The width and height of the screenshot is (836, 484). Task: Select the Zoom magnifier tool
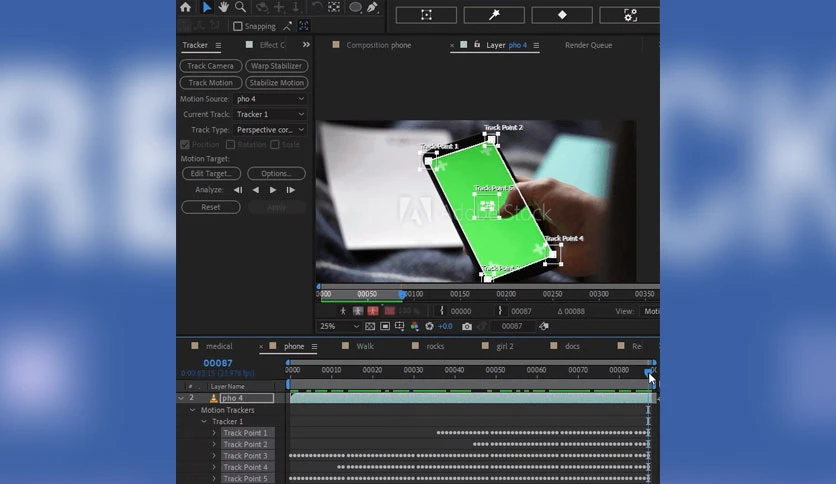(x=240, y=7)
